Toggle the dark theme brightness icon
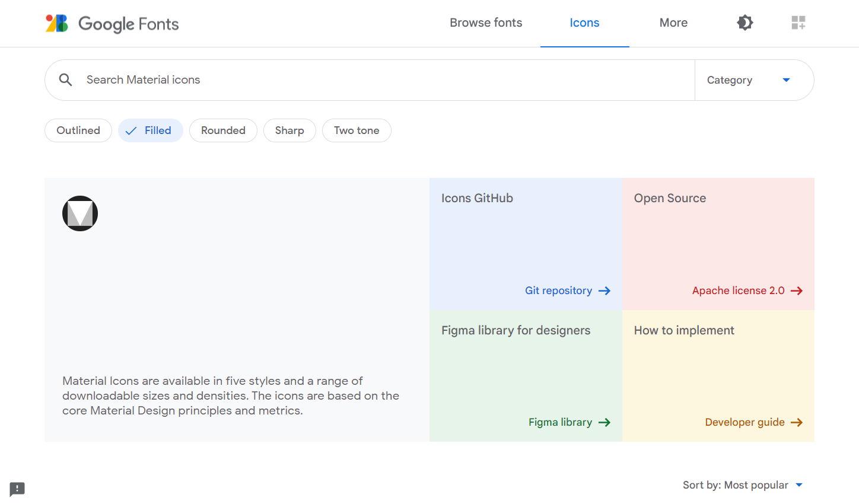 745,23
